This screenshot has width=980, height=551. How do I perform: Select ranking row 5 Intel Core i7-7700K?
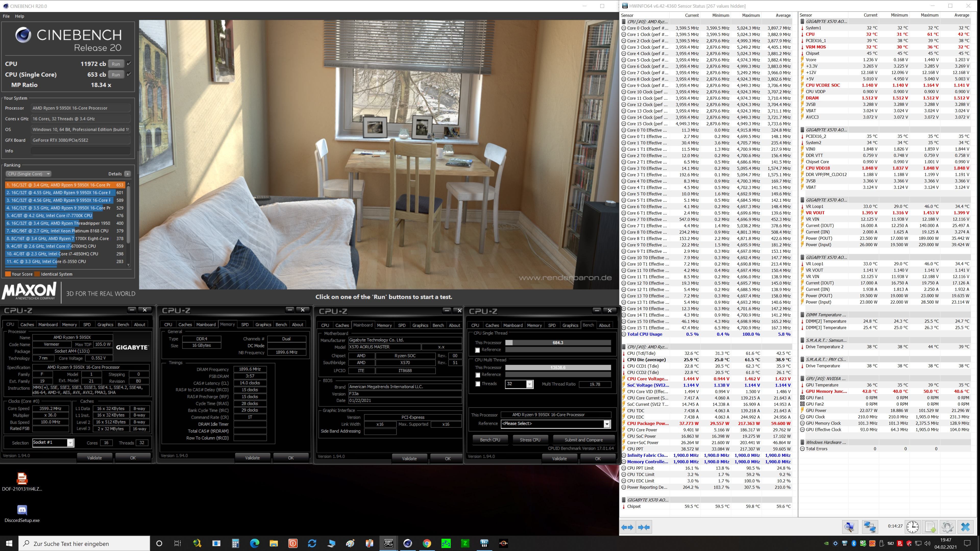(65, 216)
